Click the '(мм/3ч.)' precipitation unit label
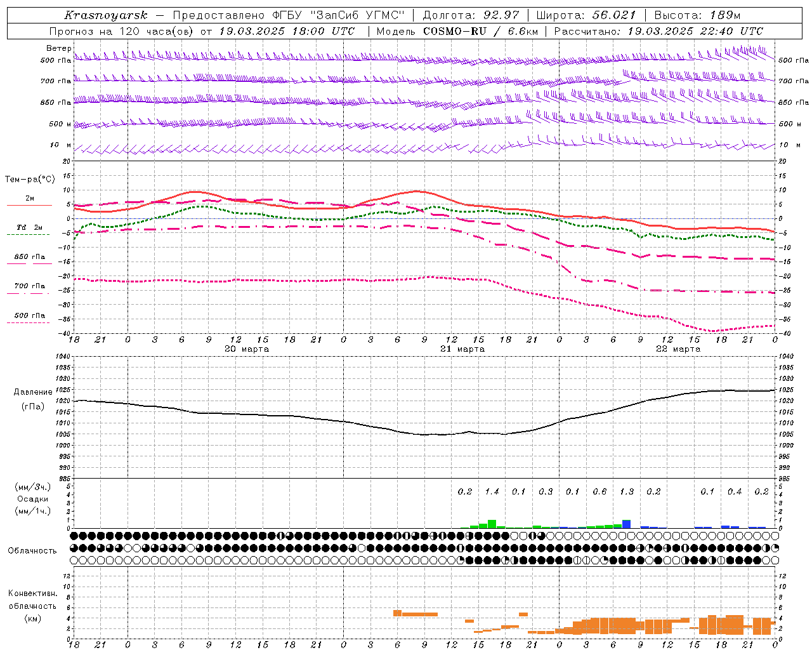Viewport: 812px width, 650px height. point(33,487)
